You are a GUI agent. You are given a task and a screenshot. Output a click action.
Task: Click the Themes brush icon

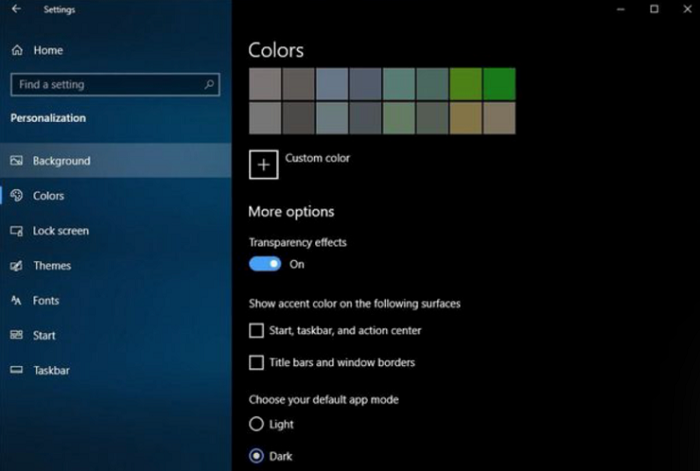[x=17, y=266]
